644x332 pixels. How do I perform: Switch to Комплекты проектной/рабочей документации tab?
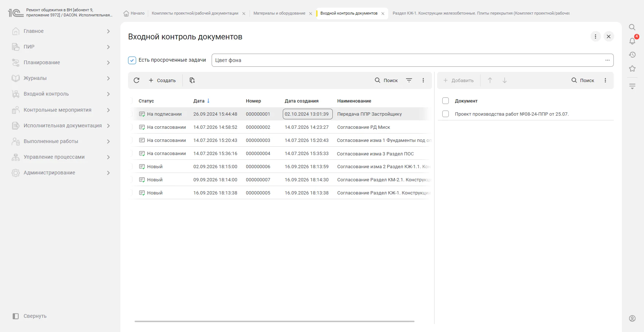pos(195,13)
